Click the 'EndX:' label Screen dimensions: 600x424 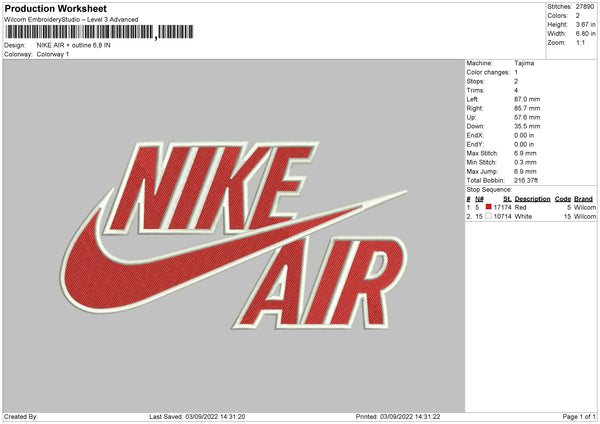point(475,135)
